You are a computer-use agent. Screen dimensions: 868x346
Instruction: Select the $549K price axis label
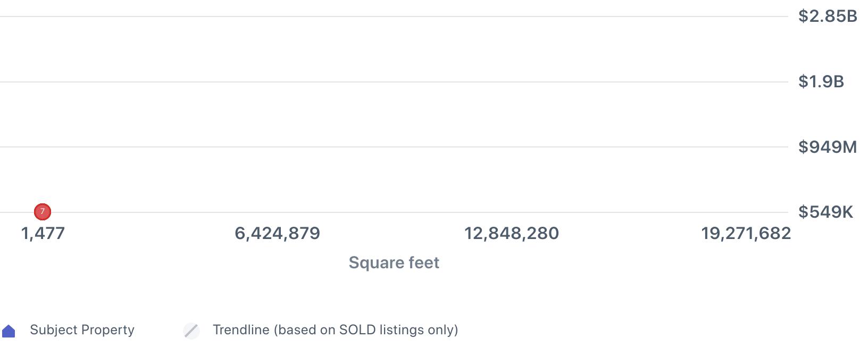click(x=825, y=212)
